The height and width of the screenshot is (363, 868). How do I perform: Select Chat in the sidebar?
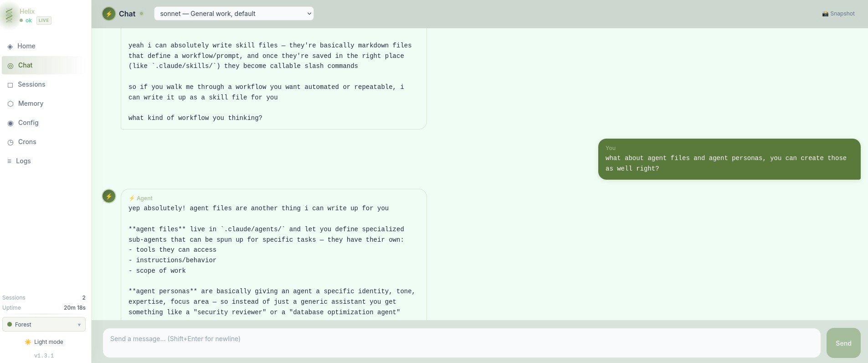(x=44, y=65)
